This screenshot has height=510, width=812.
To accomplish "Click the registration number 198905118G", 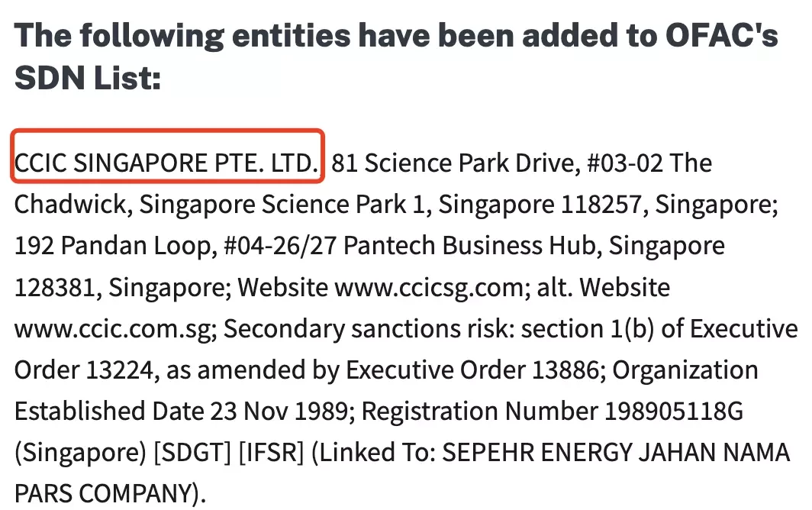I will coord(674,411).
